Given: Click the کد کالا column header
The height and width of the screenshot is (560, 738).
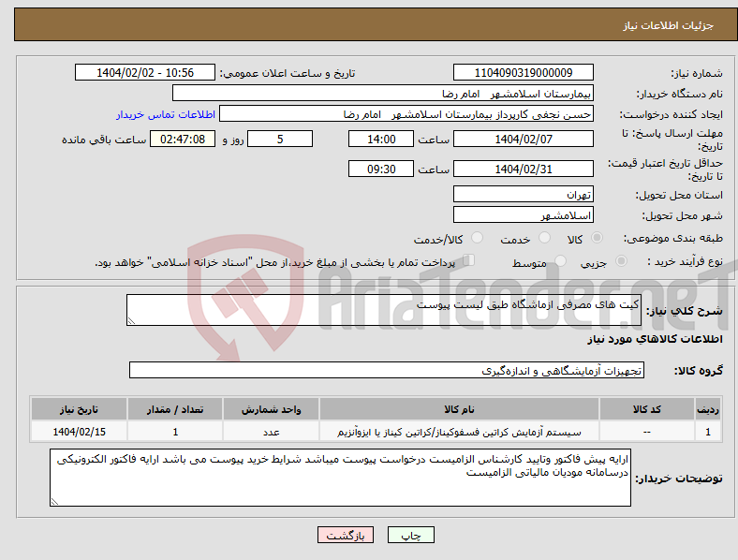Looking at the screenshot, I should coord(647,409).
